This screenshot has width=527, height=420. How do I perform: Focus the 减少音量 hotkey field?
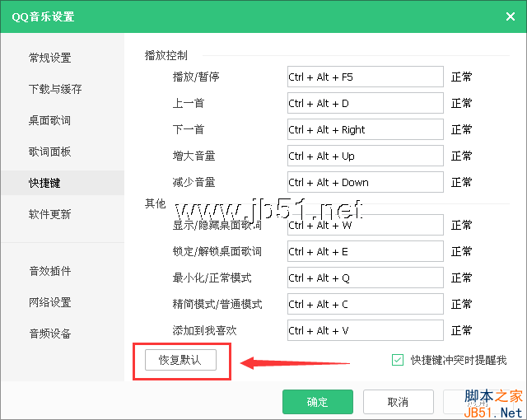tap(366, 182)
